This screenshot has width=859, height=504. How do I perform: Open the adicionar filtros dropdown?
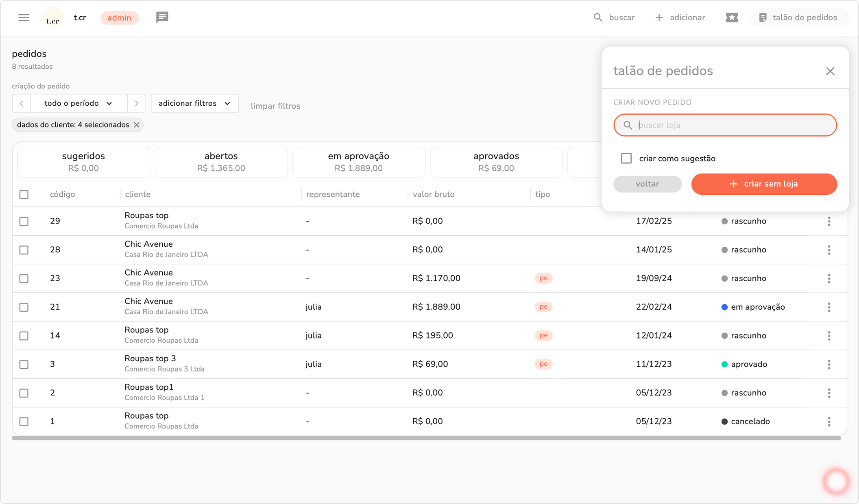194,103
